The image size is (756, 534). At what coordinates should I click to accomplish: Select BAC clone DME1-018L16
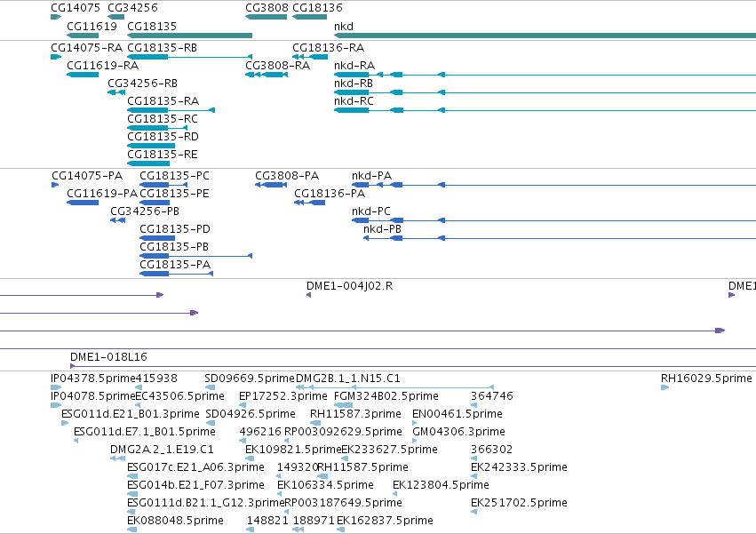(413, 366)
